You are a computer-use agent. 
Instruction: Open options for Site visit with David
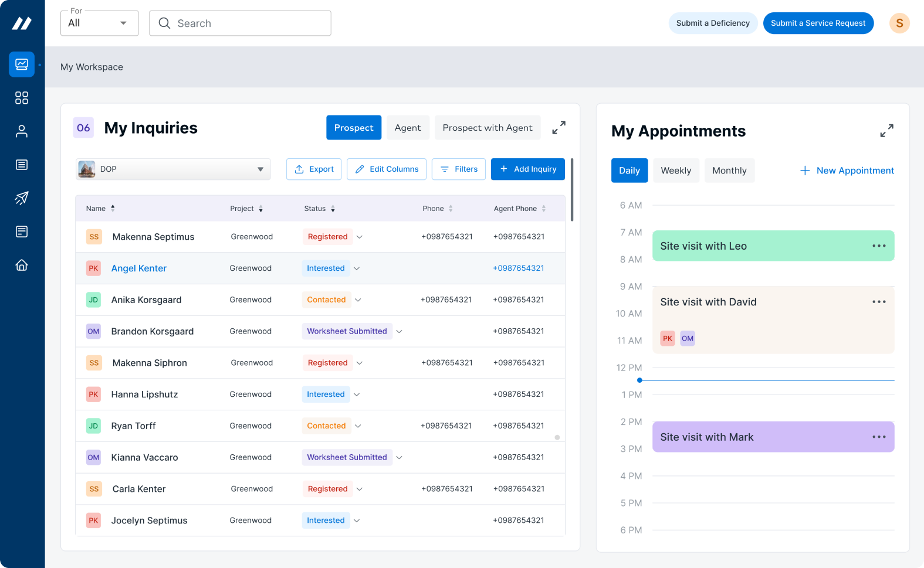(x=879, y=302)
